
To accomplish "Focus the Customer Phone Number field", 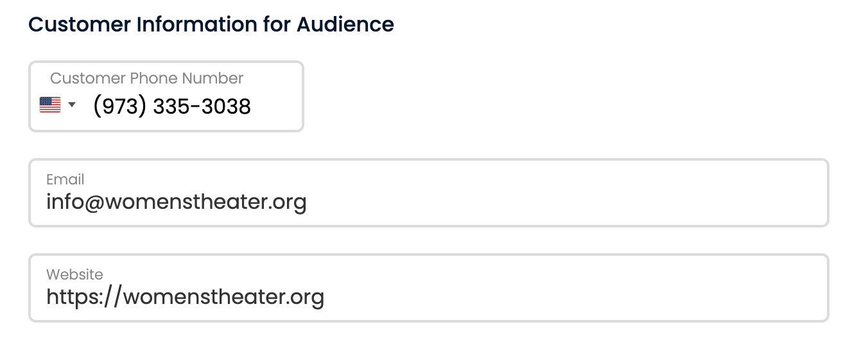I will tap(166, 96).
